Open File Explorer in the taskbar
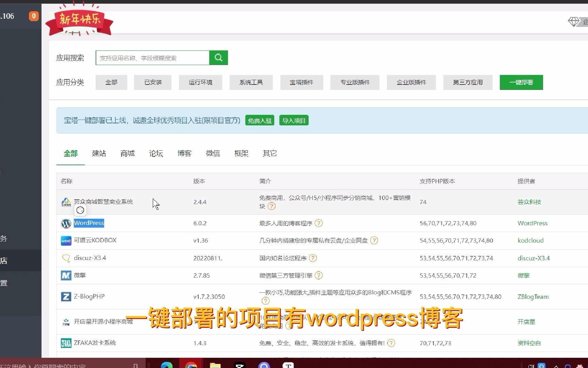Viewport: 588px width, 368px height. coord(215,365)
